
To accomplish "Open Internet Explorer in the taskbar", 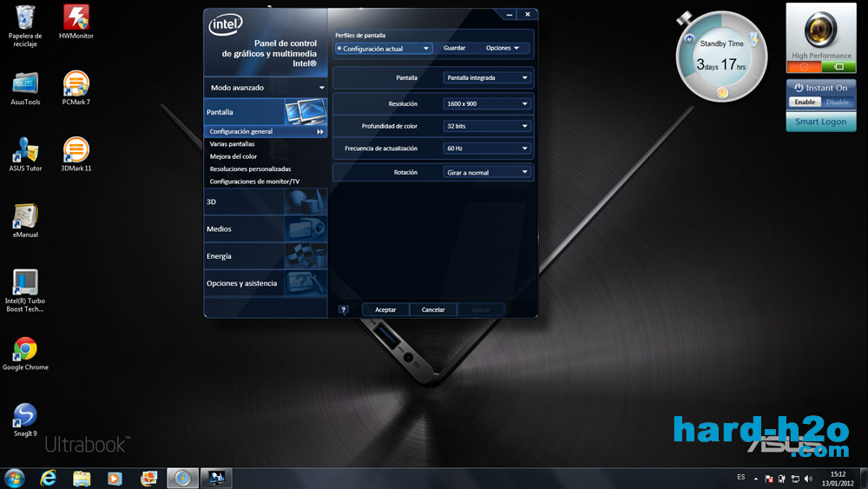I will (x=49, y=478).
